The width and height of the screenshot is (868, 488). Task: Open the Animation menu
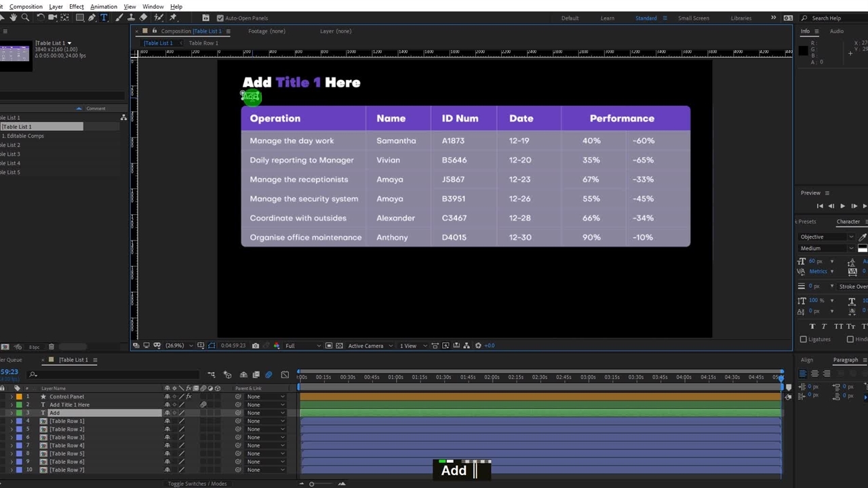[x=104, y=7]
